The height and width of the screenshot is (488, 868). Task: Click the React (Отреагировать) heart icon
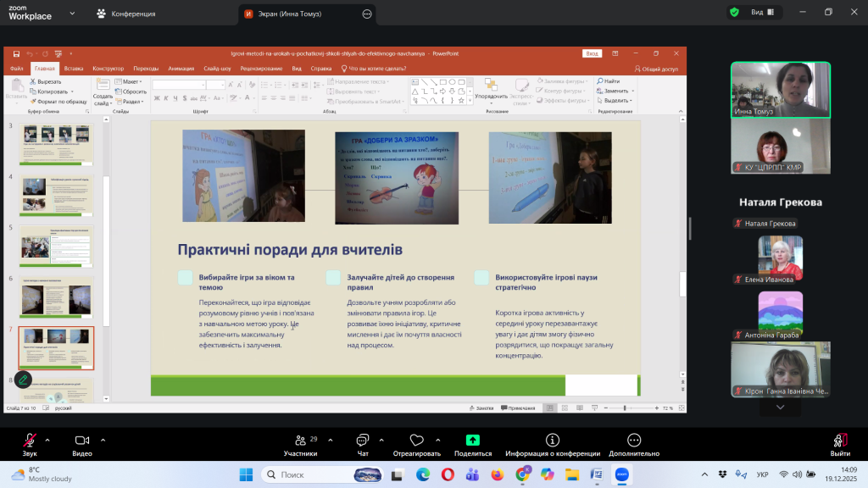[416, 441]
